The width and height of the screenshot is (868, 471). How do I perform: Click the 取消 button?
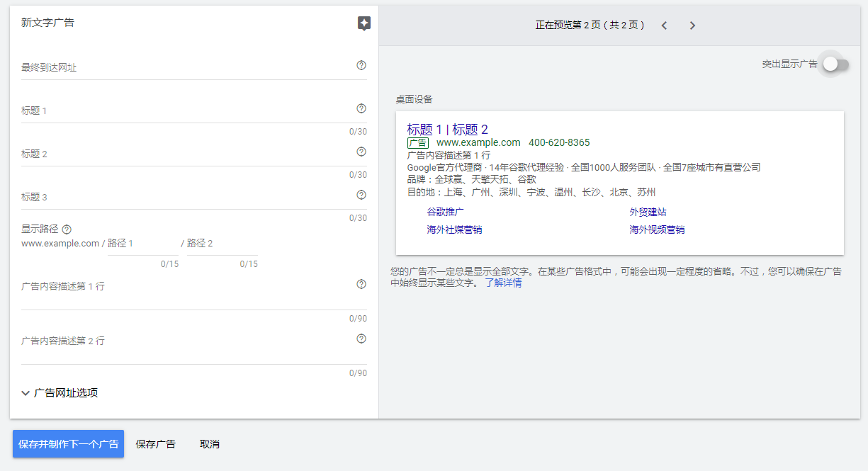coord(210,444)
